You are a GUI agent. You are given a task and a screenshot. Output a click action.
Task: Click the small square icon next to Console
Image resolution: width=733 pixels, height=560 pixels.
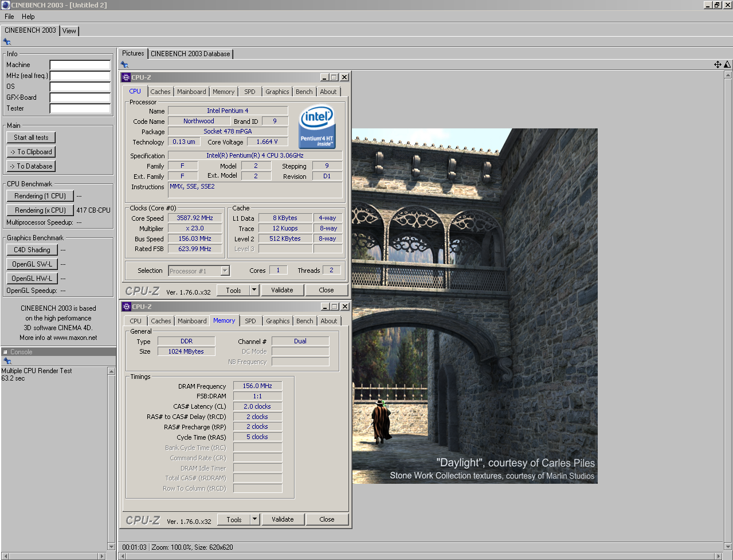[5, 352]
